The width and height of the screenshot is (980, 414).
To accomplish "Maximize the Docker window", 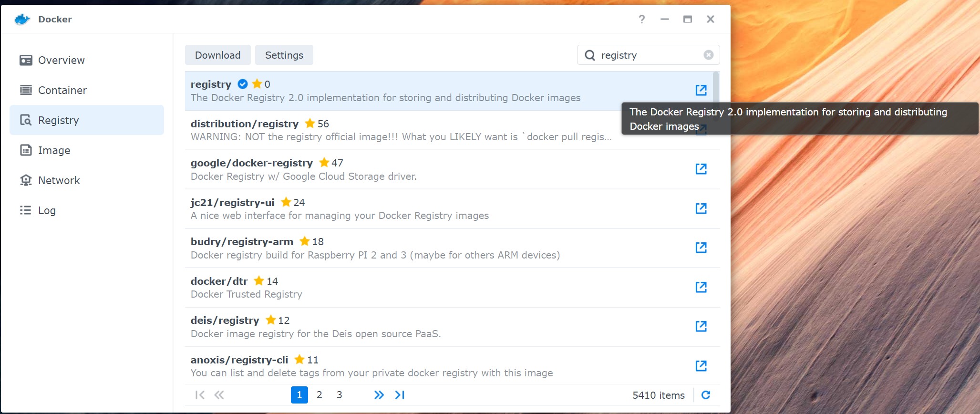I will pyautogui.click(x=688, y=19).
